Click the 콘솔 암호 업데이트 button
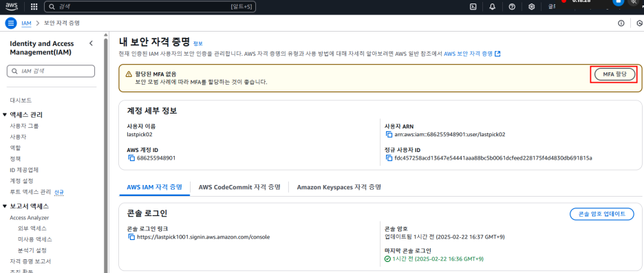The width and height of the screenshot is (644, 273). [x=602, y=214]
